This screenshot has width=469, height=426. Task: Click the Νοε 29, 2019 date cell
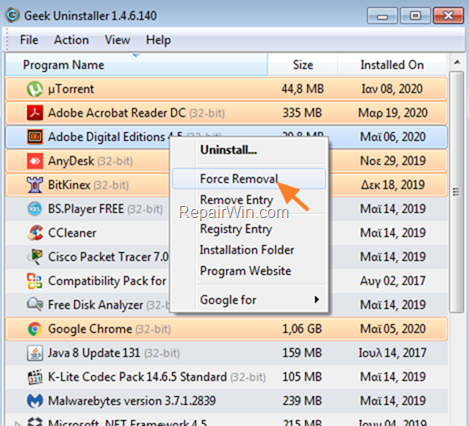[x=393, y=161]
